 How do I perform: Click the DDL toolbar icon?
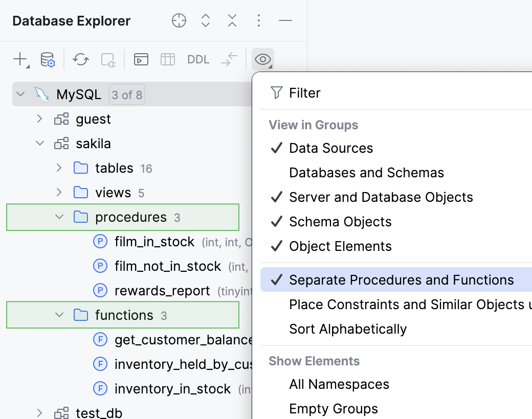[x=198, y=59]
